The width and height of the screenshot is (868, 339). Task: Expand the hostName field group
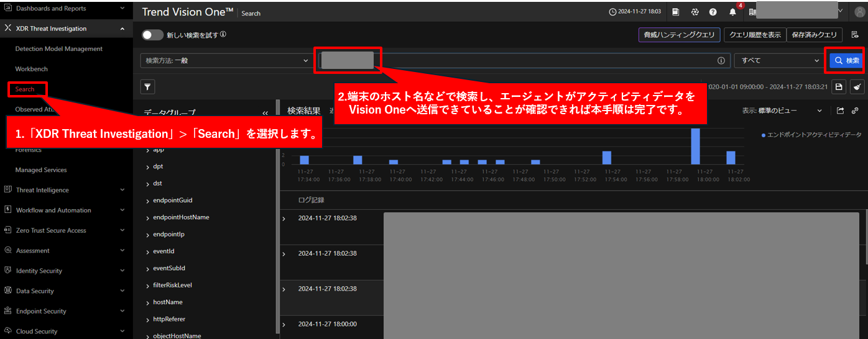(148, 302)
